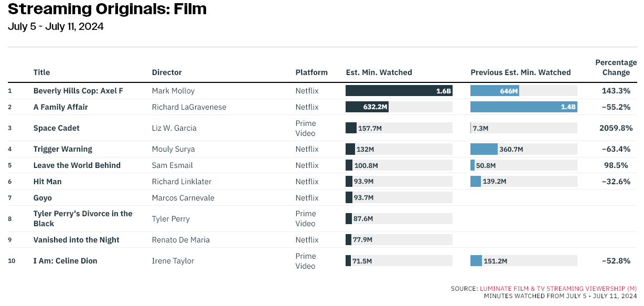Screen dimensions: 644x306
Task: Select the Director column header
Action: [x=167, y=72]
